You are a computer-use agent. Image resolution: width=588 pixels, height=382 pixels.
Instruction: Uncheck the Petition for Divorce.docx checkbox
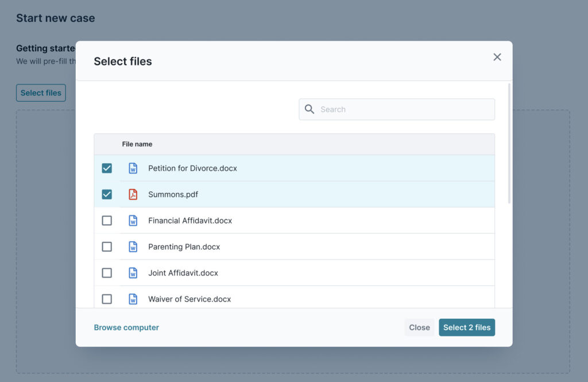pos(107,168)
